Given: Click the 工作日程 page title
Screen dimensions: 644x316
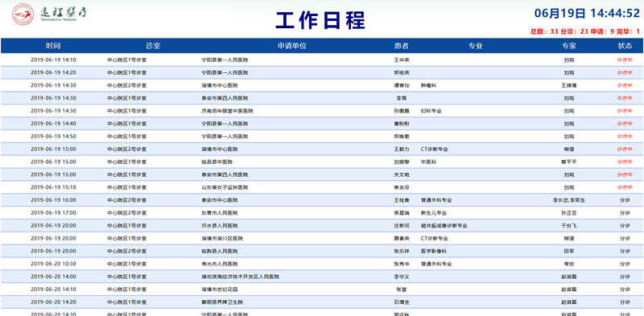Looking at the screenshot, I should 320,21.
